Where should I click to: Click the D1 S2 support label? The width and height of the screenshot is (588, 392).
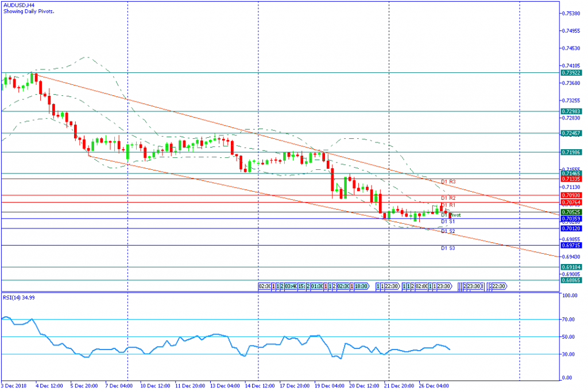448,231
